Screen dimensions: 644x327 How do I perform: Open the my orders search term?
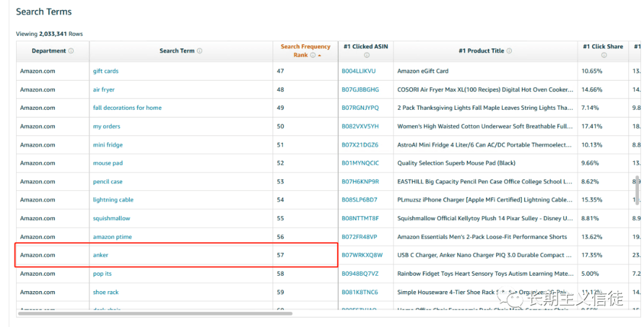[106, 127]
